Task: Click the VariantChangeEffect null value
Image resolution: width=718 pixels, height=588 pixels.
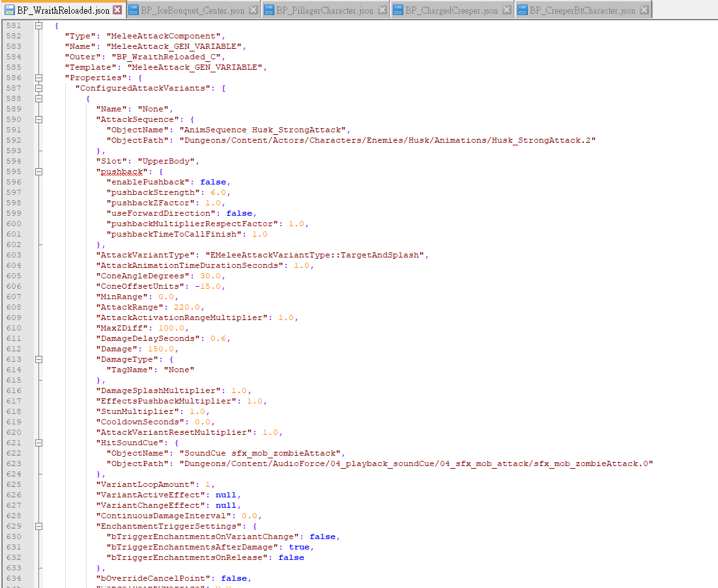Action: click(225, 505)
